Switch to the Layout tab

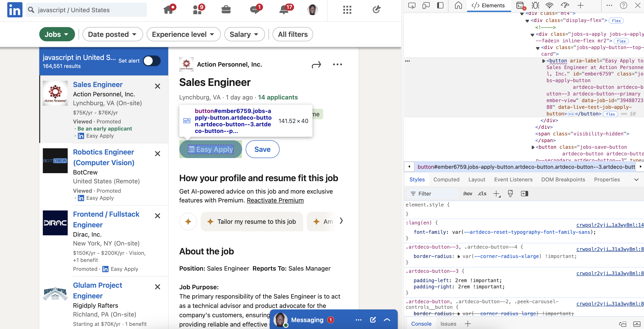tap(476, 180)
